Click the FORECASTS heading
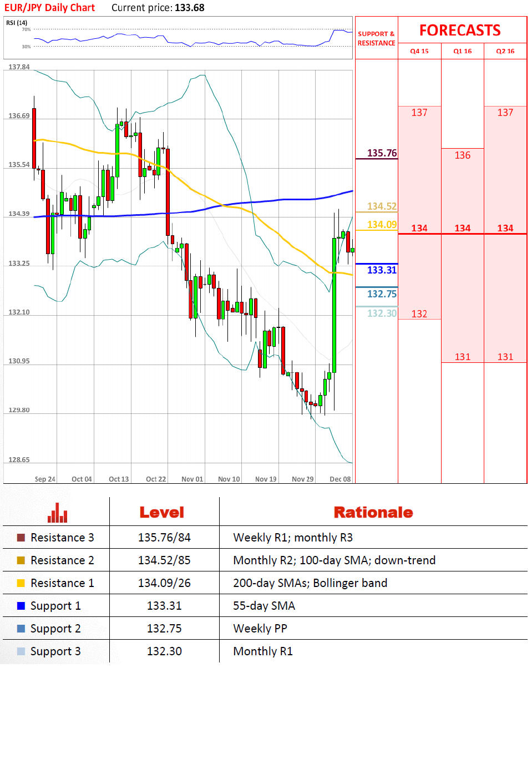532x759 pixels. click(x=460, y=31)
